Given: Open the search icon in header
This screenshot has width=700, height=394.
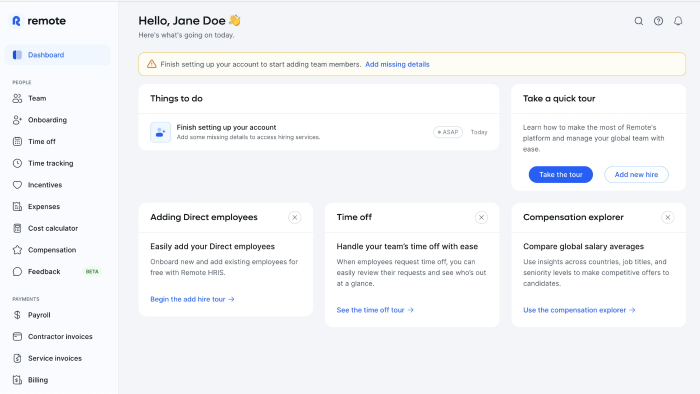Looking at the screenshot, I should pos(639,21).
